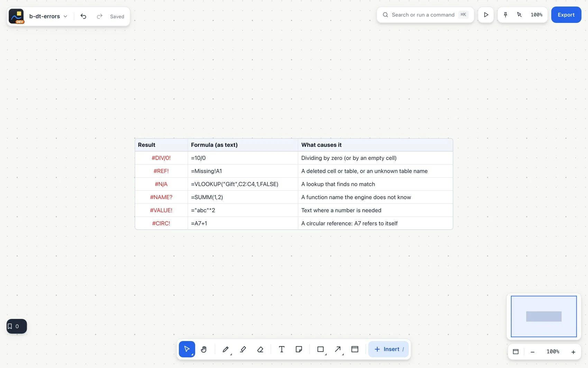This screenshot has width=588, height=368.
Task: Open the Insert menu button
Action: (x=388, y=349)
